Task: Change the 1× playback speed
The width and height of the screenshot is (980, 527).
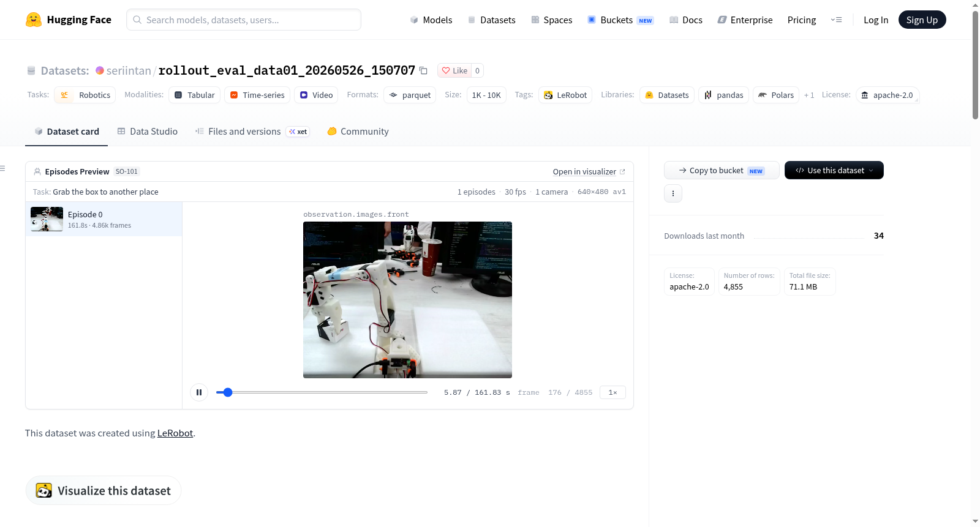Action: click(x=612, y=392)
